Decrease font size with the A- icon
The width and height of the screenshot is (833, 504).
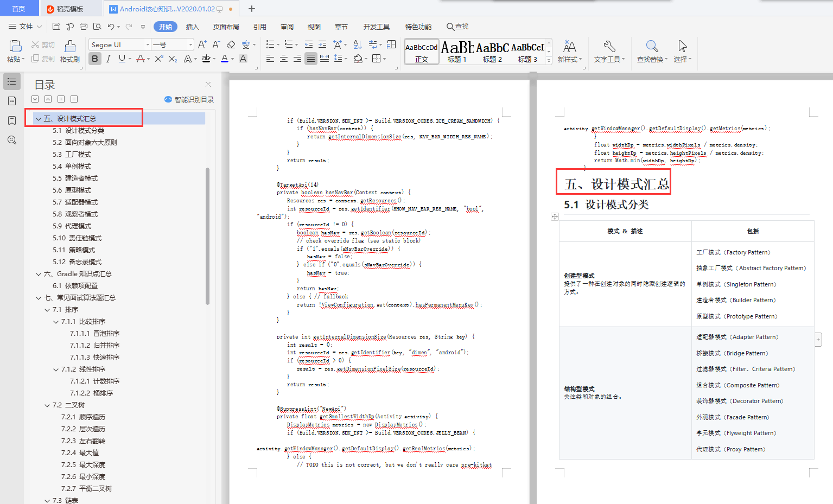point(216,44)
